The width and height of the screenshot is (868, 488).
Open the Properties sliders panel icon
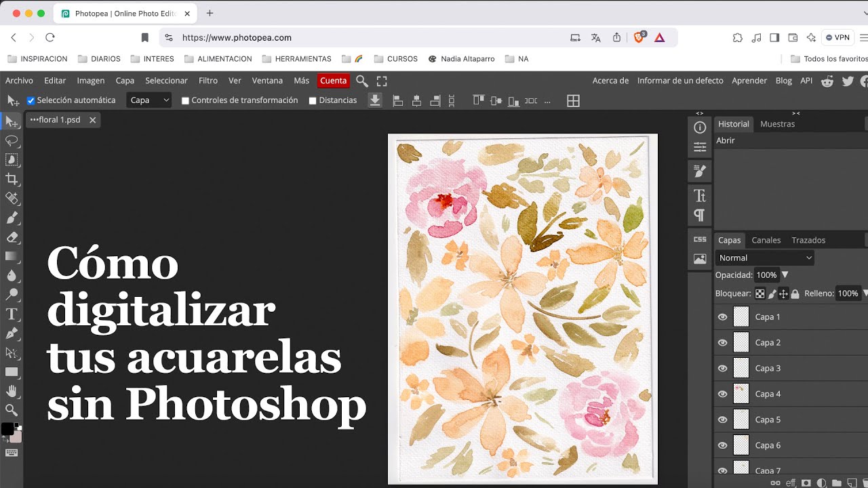700,147
